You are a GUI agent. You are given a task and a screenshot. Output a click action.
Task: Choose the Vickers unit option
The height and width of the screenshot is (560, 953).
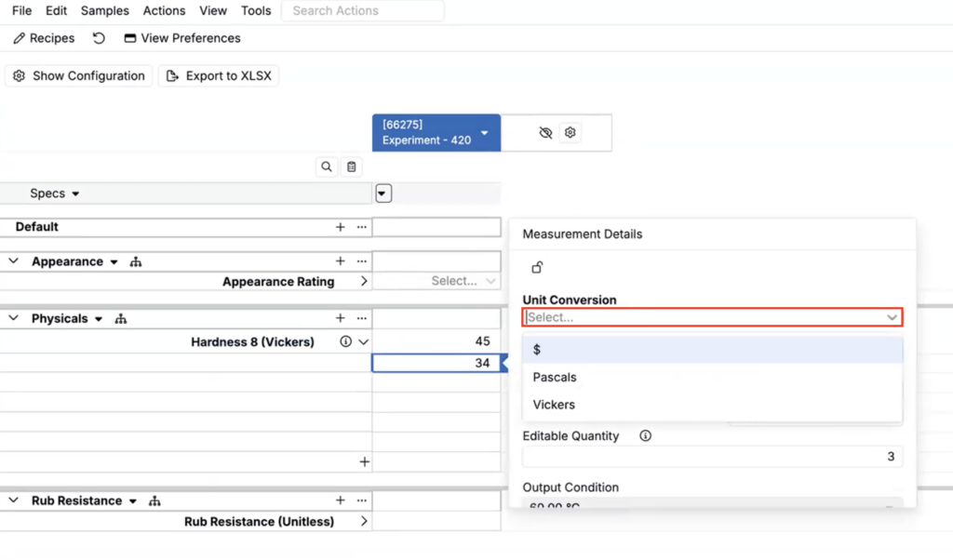coord(712,405)
